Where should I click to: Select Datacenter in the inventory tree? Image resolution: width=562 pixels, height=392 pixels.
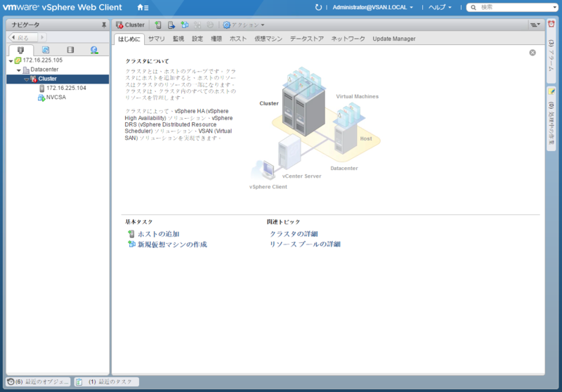(44, 70)
